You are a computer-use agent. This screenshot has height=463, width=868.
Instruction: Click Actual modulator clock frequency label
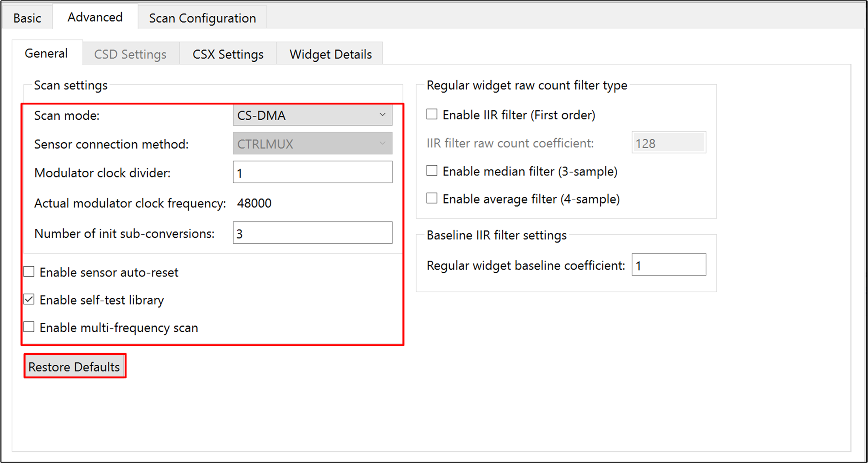coord(130,204)
